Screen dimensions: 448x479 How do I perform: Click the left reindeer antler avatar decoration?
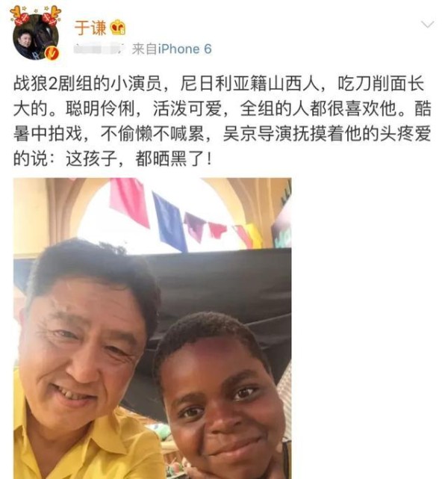[20, 16]
